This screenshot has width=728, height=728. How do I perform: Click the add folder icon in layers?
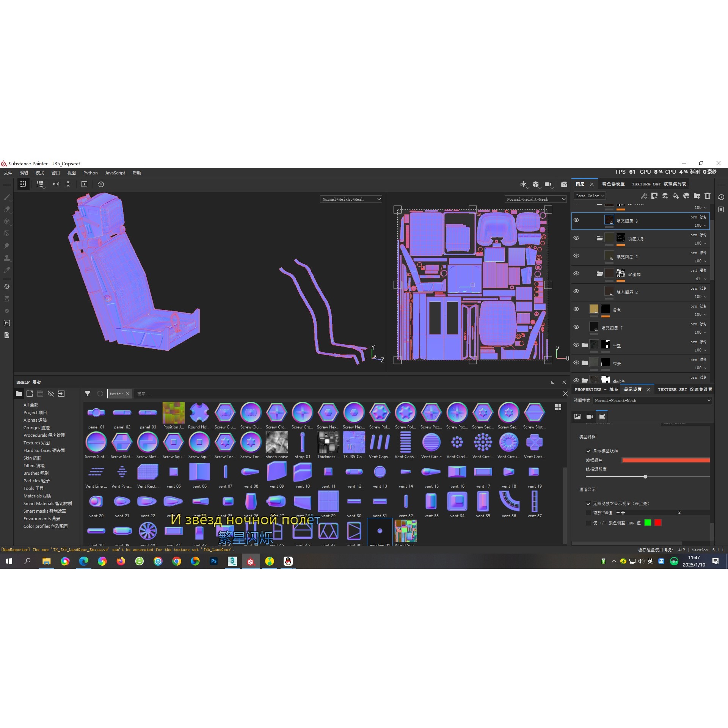697,196
